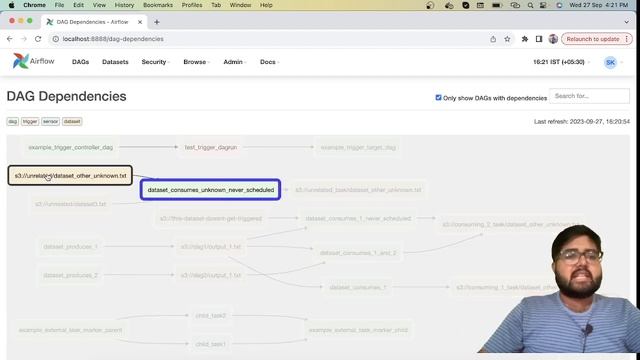Image resolution: width=640 pixels, height=360 pixels.
Task: Click the sensor legend tag
Action: (x=50, y=122)
